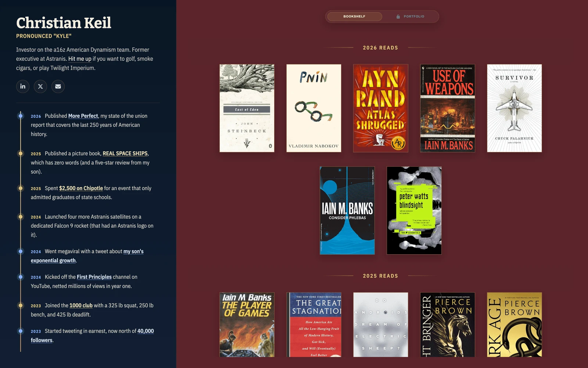
Task: Open the Pnin book cover
Action: pos(314,108)
